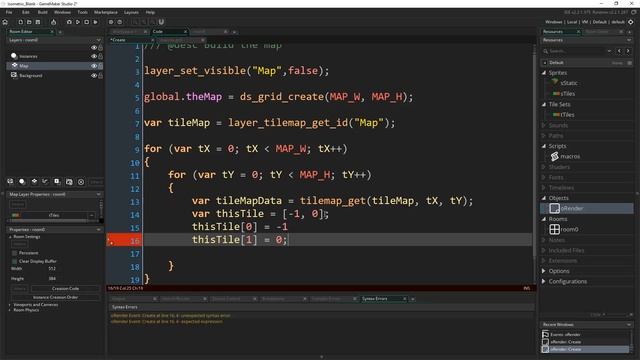Expand the Options resource group
Screen dimensions: 640x360
pyautogui.click(x=544, y=271)
